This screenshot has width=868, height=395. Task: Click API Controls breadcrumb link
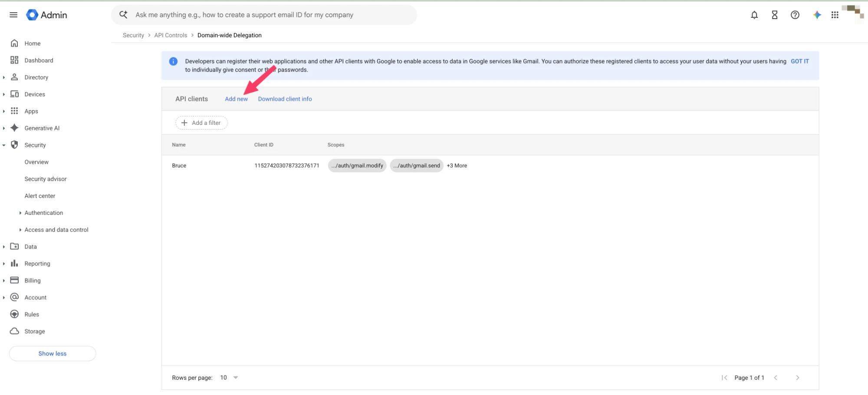171,35
